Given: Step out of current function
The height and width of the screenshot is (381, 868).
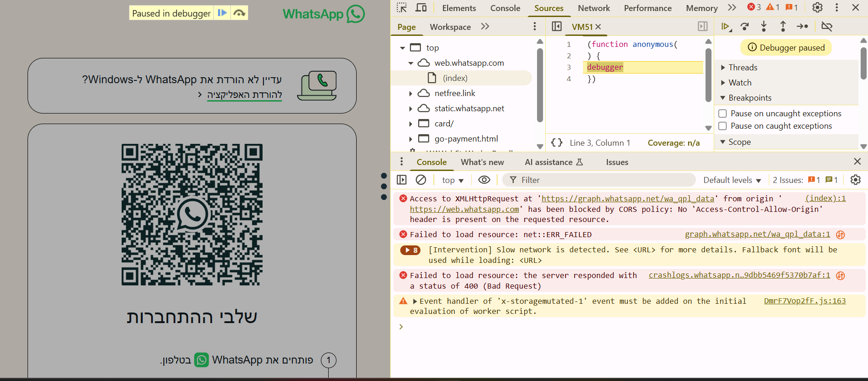Looking at the screenshot, I should pyautogui.click(x=783, y=27).
